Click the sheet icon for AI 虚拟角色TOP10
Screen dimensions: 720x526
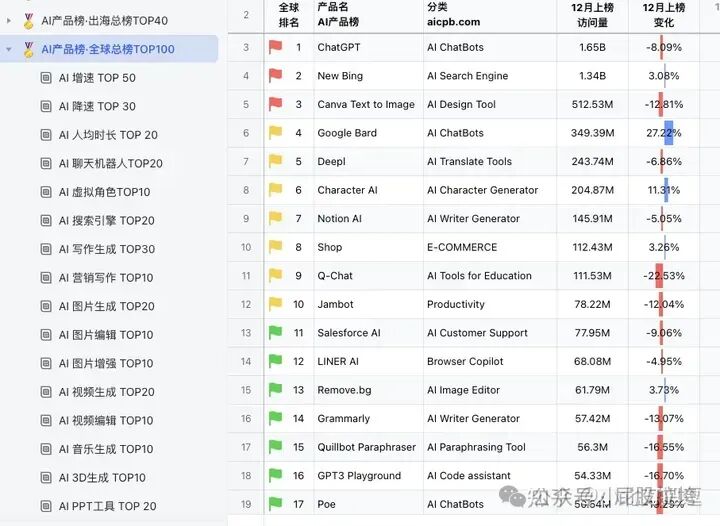46,192
